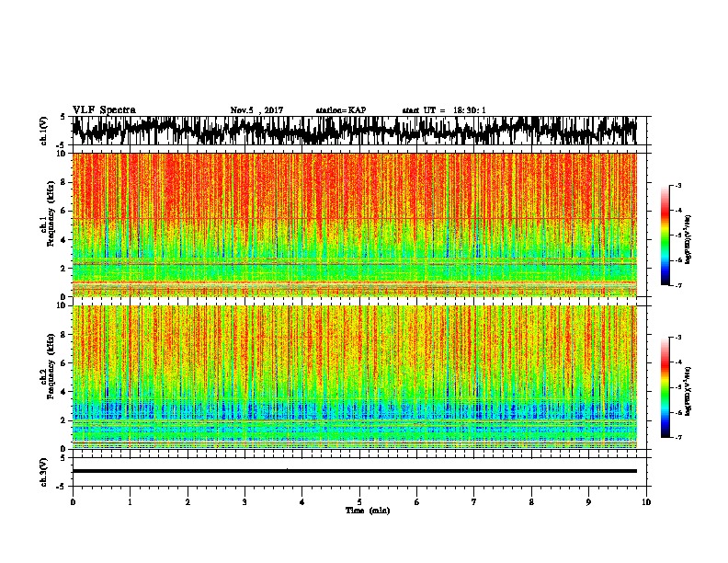Click time axis tick label "6"
This screenshot has height=563, width=728.
click(x=417, y=501)
